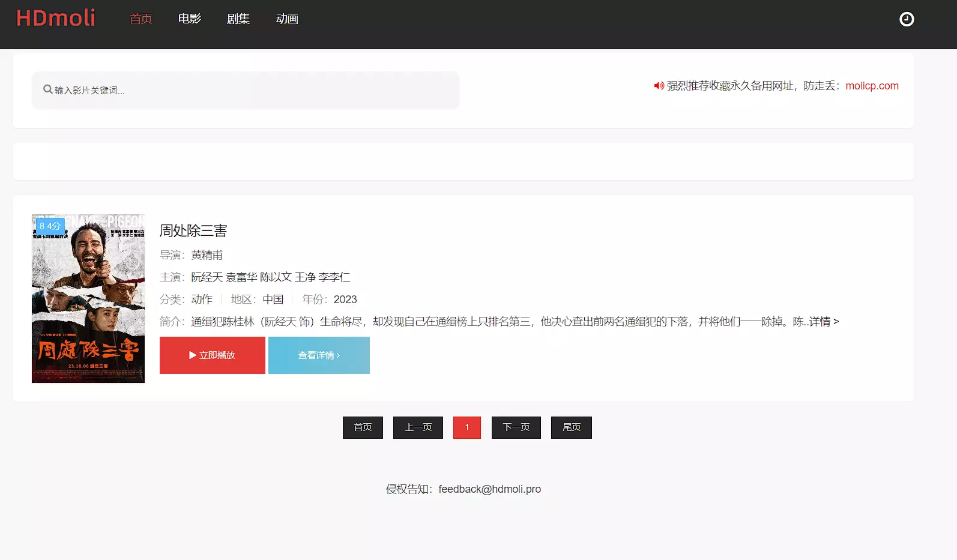Image resolution: width=957 pixels, height=560 pixels.
Task: Switch to the 剧集 section
Action: (x=238, y=19)
